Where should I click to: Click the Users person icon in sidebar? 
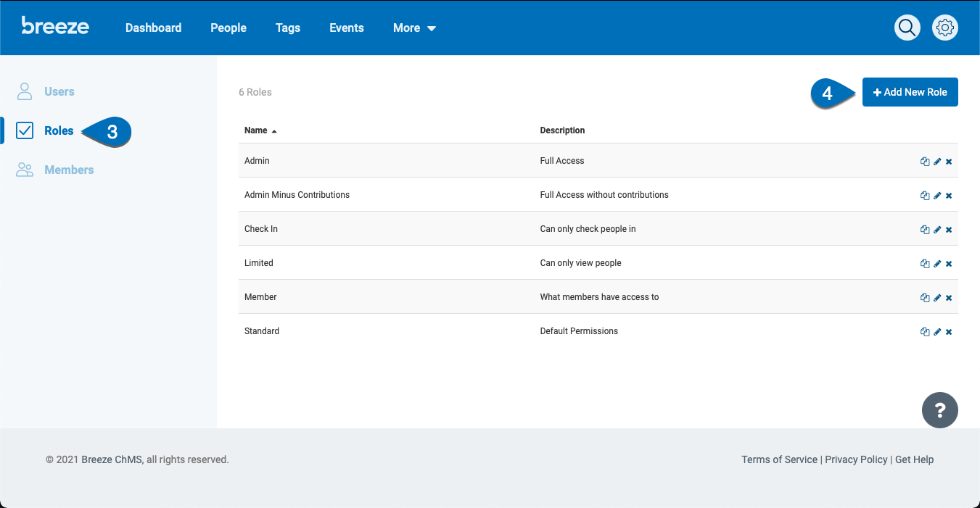[25, 91]
